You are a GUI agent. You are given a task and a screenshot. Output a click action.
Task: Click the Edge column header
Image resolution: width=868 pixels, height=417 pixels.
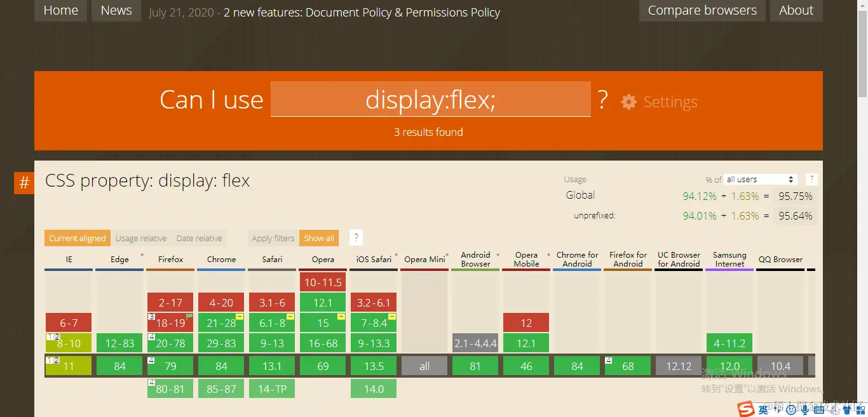pyautogui.click(x=119, y=260)
